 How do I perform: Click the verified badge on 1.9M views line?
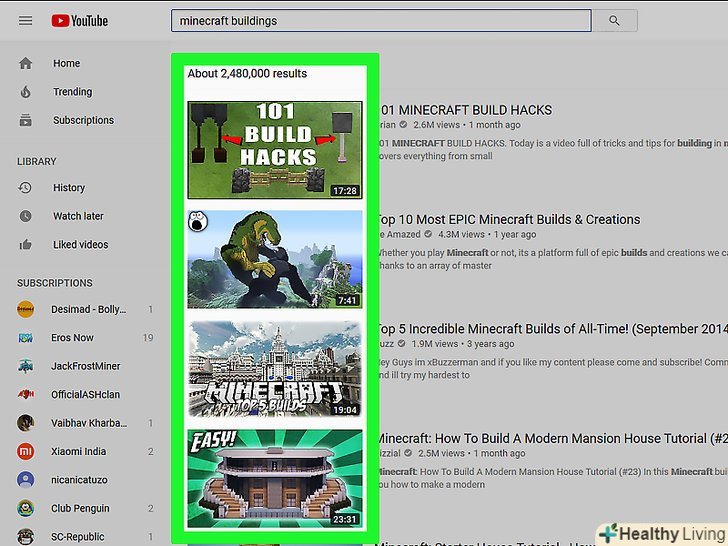[402, 344]
